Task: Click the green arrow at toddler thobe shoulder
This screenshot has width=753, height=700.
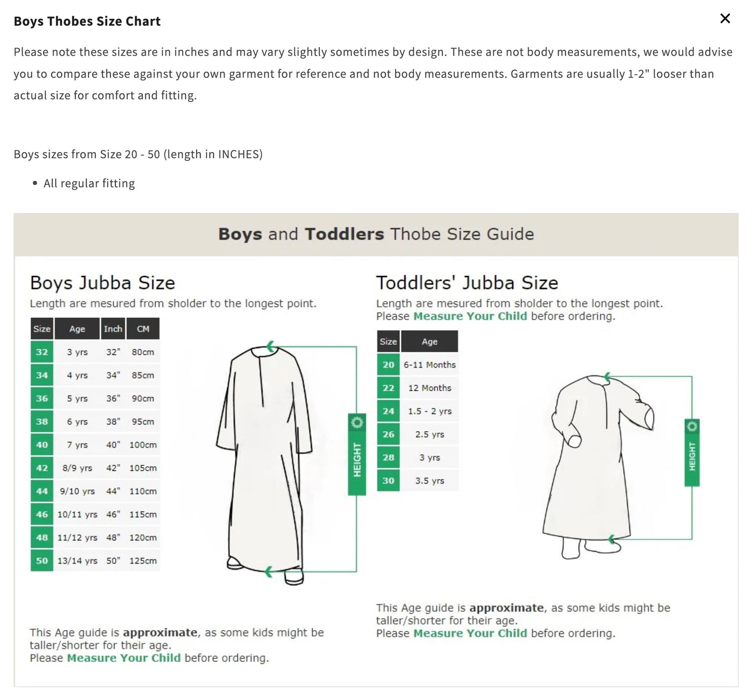Action: point(607,376)
